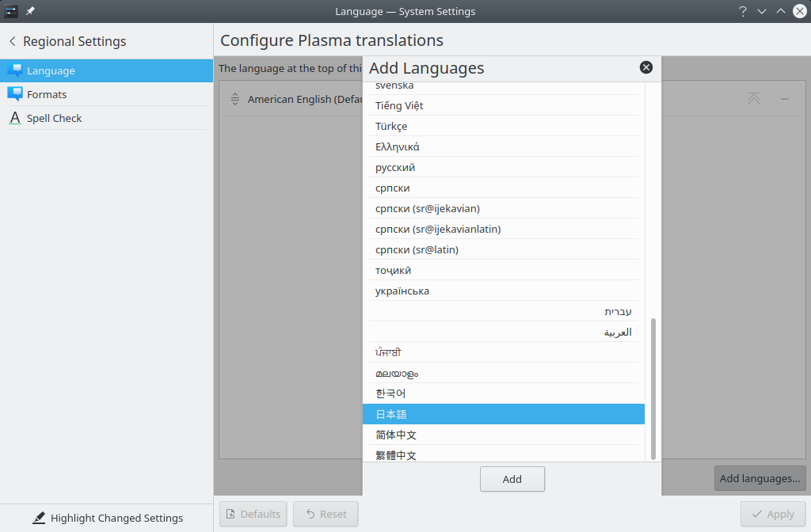The height and width of the screenshot is (532, 811).
Task: Click the Add Languages list scrollbar
Action: click(653, 389)
